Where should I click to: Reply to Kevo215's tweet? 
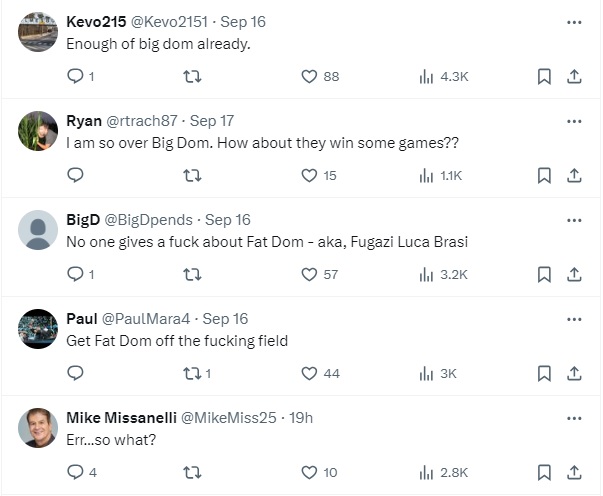click(75, 77)
